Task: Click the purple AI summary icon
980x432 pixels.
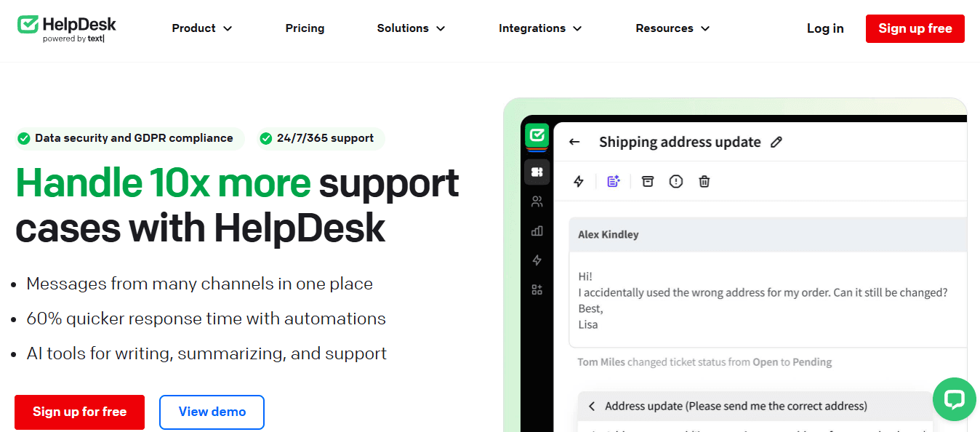Action: click(613, 181)
